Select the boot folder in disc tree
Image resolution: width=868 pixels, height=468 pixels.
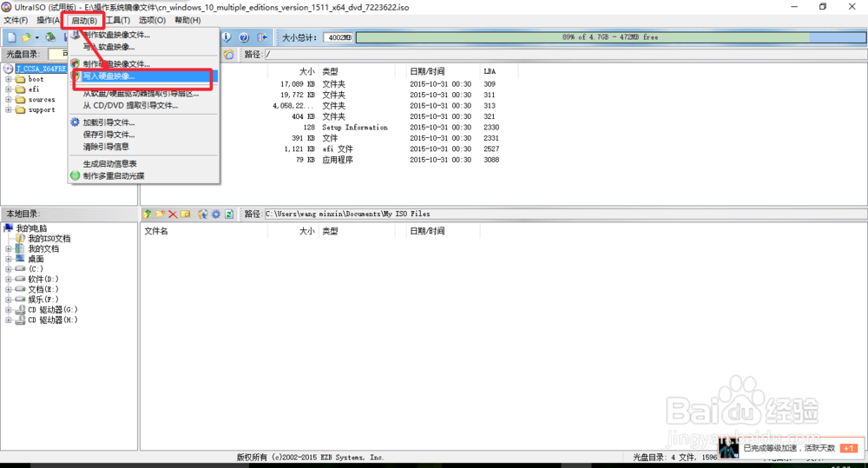coord(36,79)
